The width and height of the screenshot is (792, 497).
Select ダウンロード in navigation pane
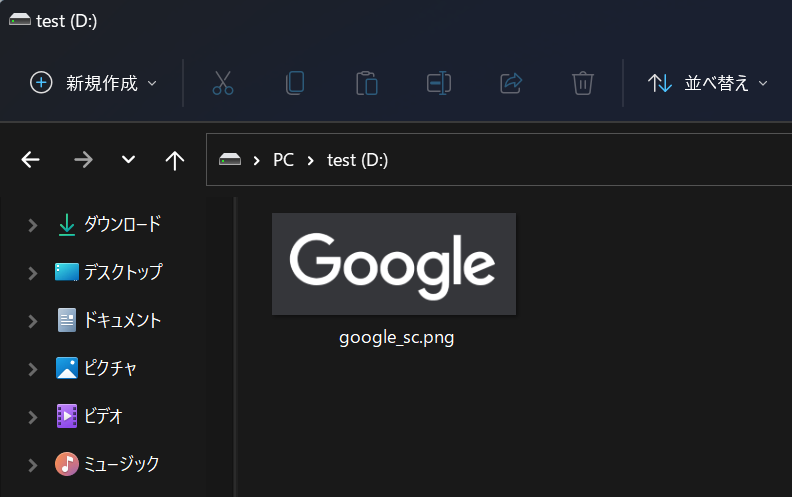click(108, 224)
